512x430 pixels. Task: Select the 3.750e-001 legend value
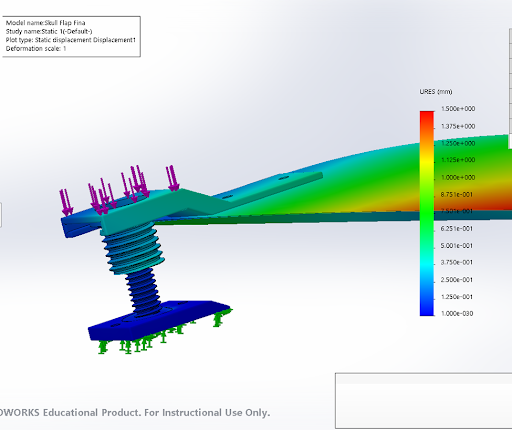(457, 262)
